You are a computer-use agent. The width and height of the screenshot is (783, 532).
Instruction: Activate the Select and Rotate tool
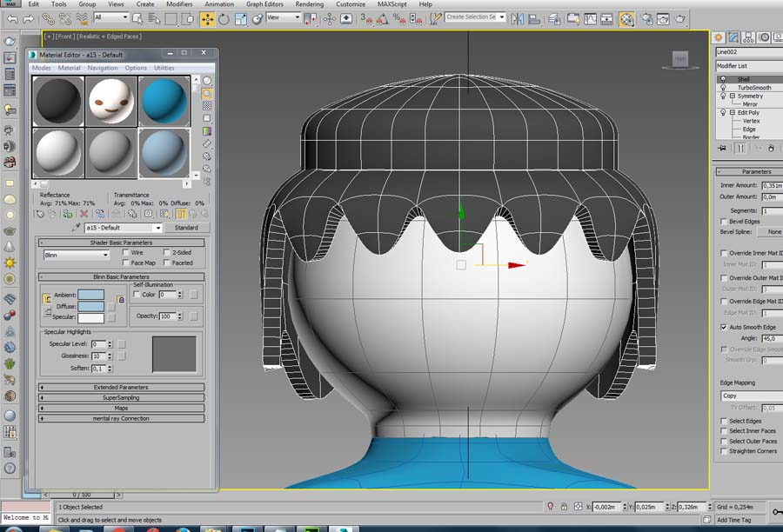pos(224,17)
